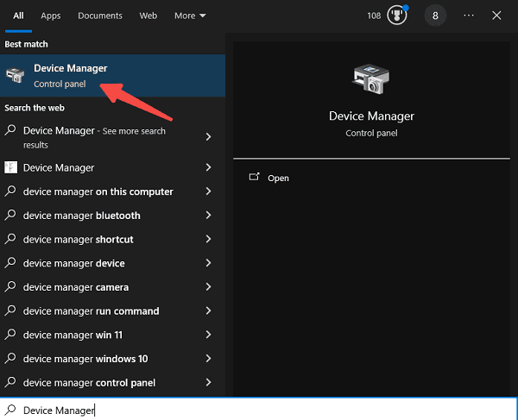Open the rewards trophy icon
The width and height of the screenshot is (518, 420).
point(397,16)
